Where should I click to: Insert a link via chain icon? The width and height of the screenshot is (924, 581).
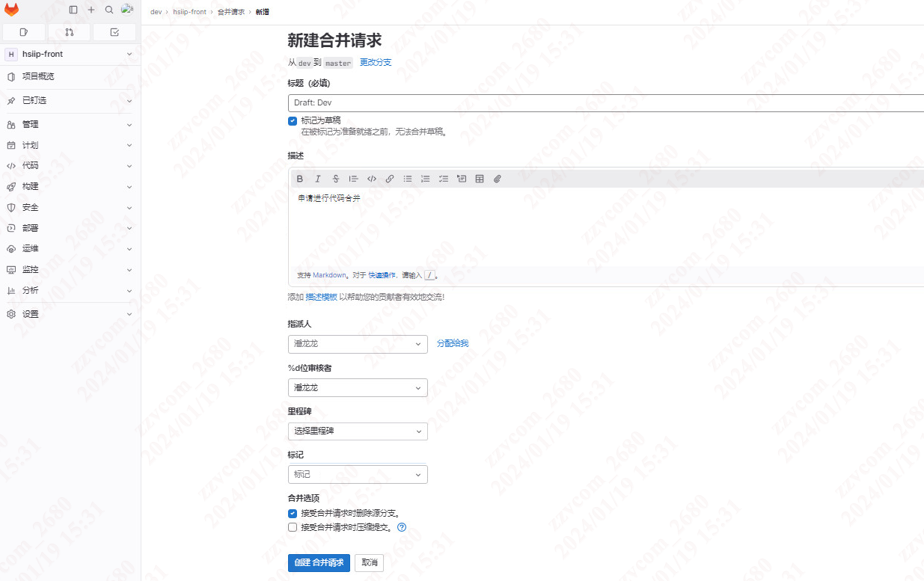[390, 179]
